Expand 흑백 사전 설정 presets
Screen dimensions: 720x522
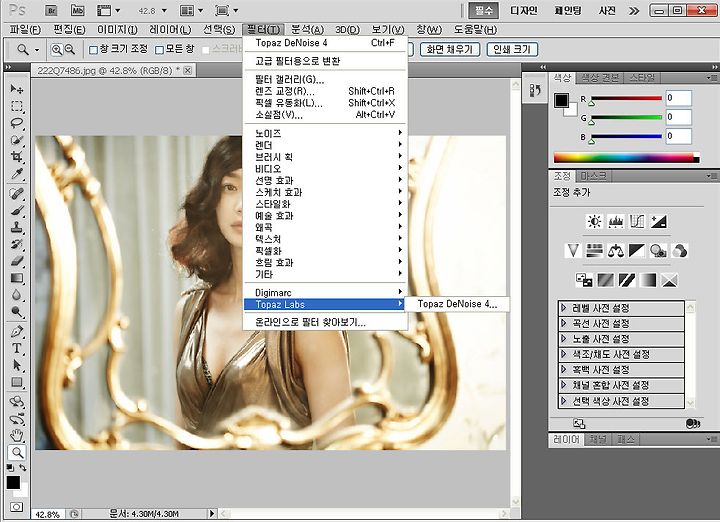coord(564,370)
